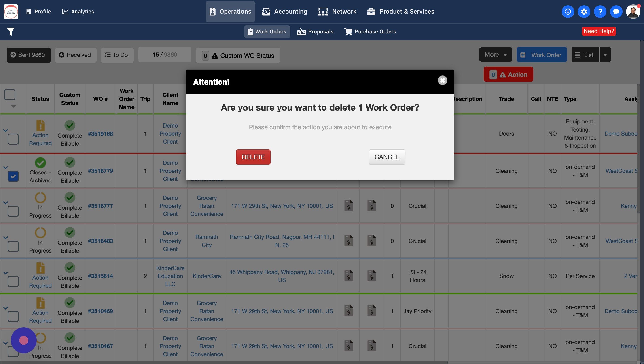This screenshot has height=364, width=644.
Task: Close the Attention dialog with X icon
Action: tap(442, 80)
